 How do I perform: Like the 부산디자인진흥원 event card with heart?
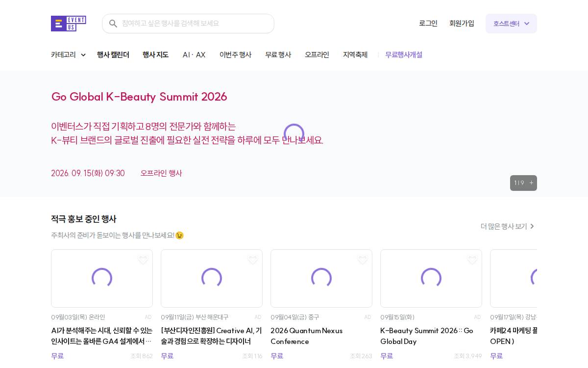pyautogui.click(x=253, y=260)
